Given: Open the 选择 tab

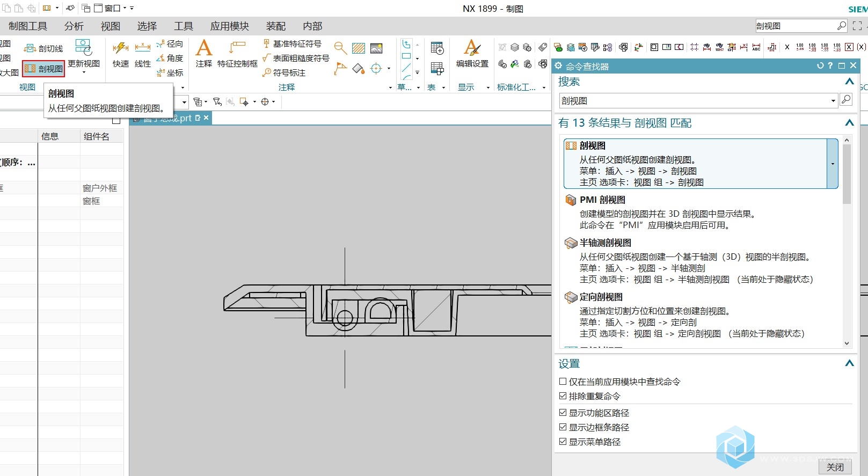Looking at the screenshot, I should [147, 26].
